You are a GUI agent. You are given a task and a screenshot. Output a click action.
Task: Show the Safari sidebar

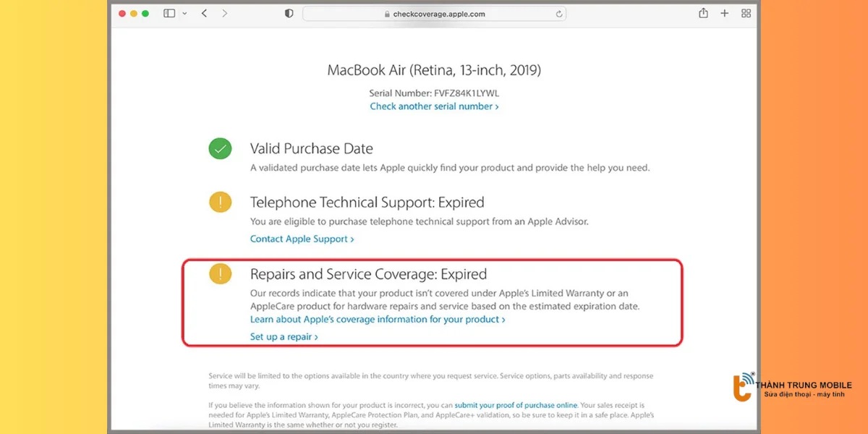(169, 14)
